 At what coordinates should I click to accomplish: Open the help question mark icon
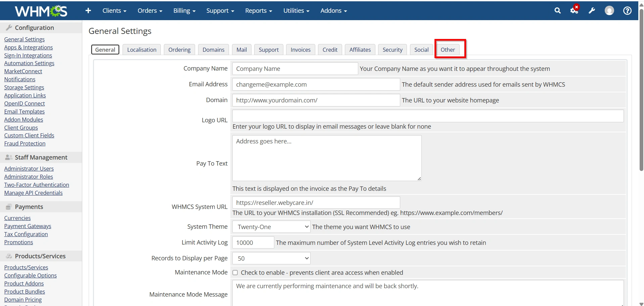click(627, 11)
